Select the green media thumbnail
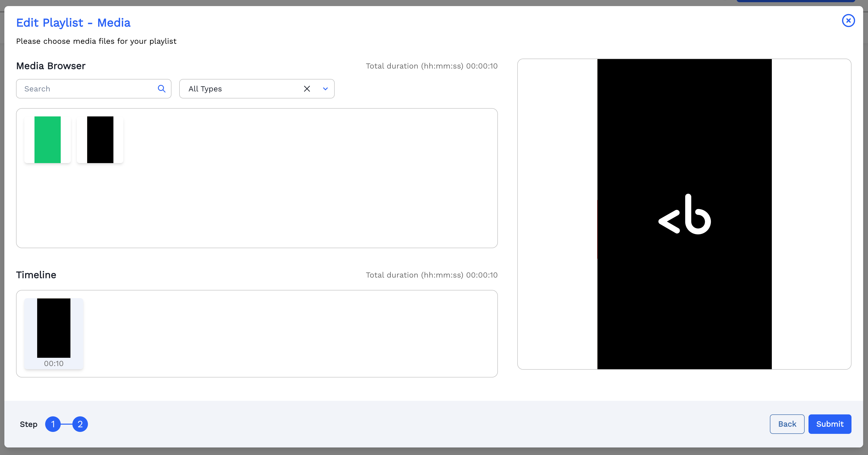Viewport: 868px width, 455px height. click(48, 140)
